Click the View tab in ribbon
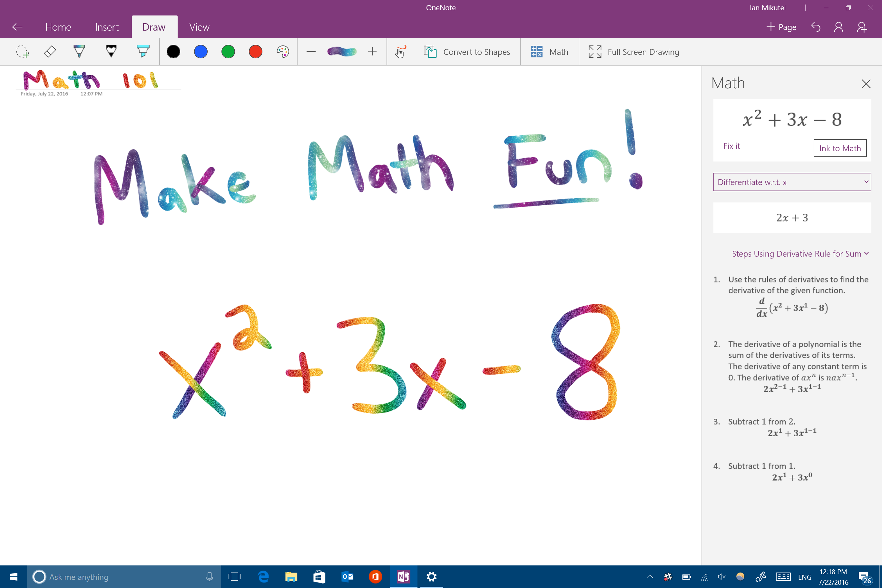 199,27
